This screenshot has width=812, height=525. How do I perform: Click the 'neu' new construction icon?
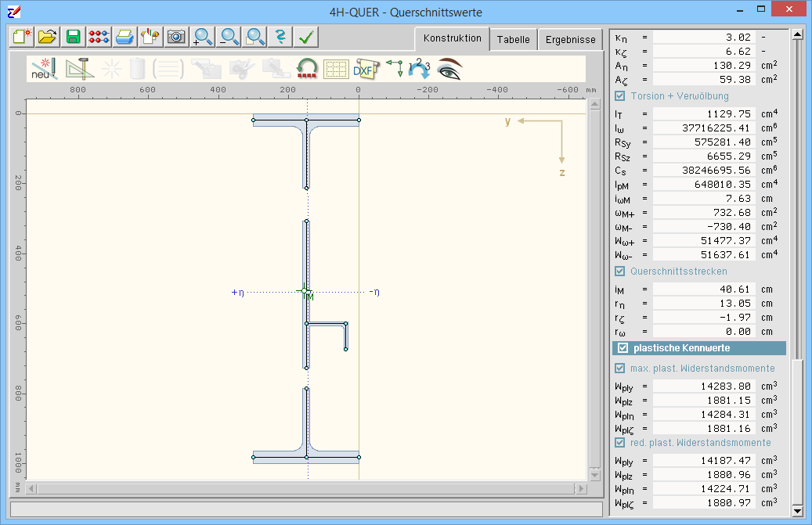(43, 69)
